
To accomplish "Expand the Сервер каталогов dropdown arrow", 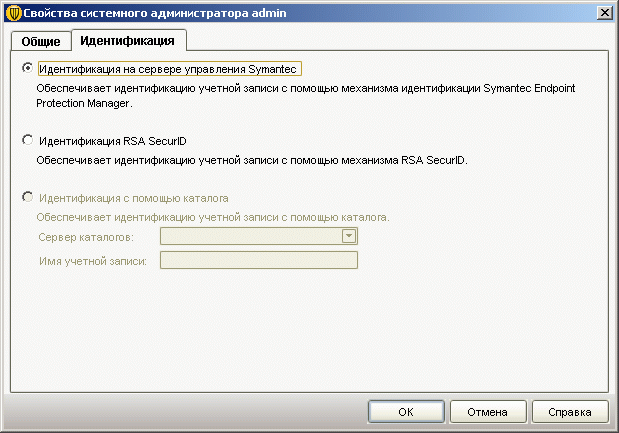I will click(349, 236).
